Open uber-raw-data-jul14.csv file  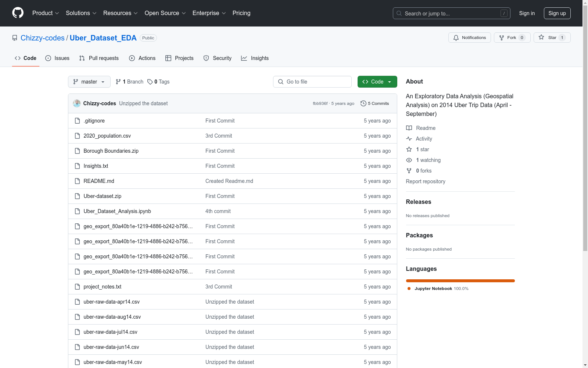(111, 332)
